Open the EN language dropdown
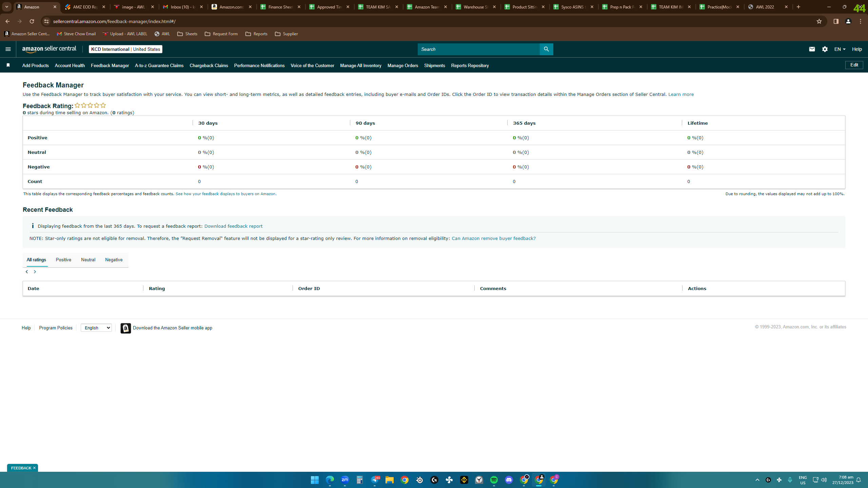 click(840, 49)
